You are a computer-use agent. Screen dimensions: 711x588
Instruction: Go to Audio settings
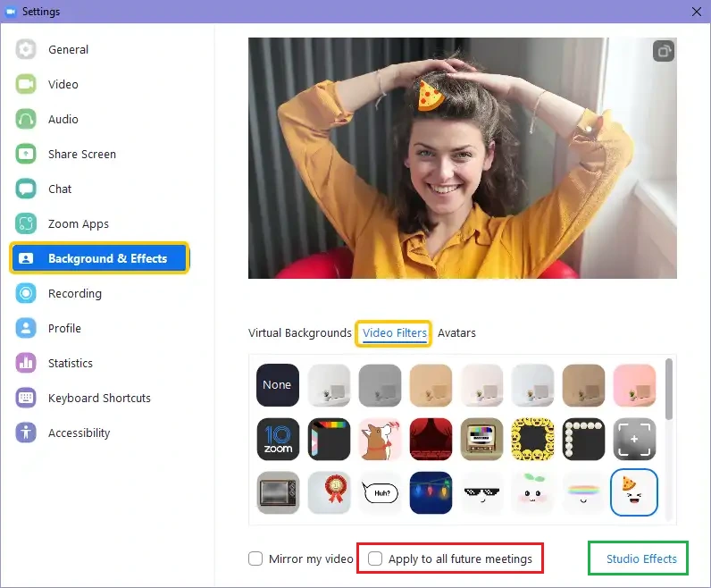tap(63, 119)
